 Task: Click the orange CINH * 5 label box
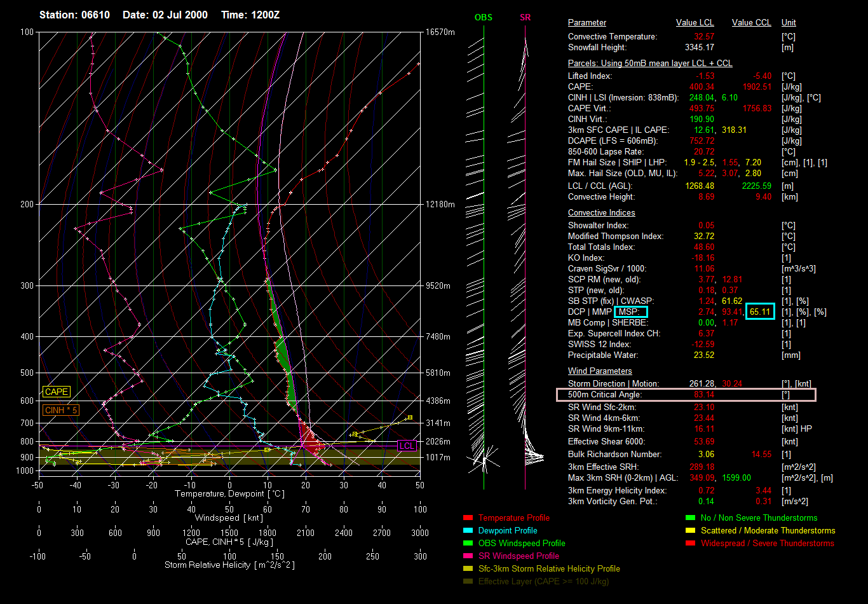tap(61, 411)
